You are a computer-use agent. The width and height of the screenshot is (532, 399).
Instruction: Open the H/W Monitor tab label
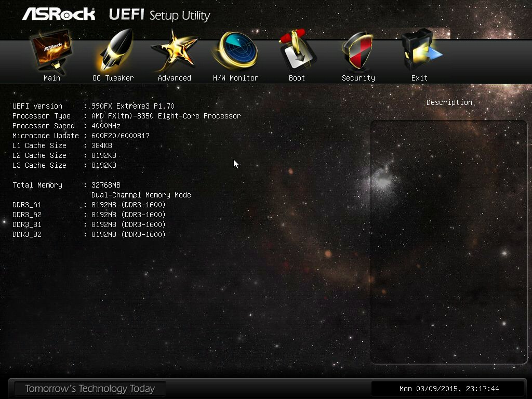coord(236,78)
